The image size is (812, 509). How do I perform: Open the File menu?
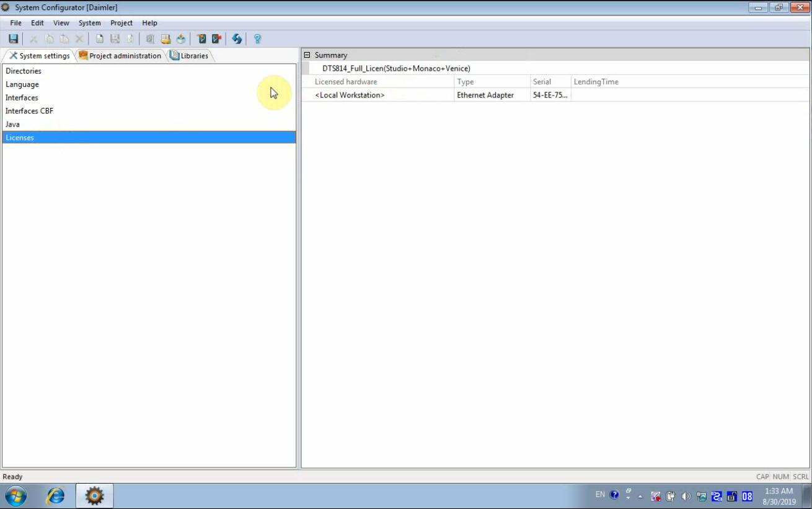15,23
